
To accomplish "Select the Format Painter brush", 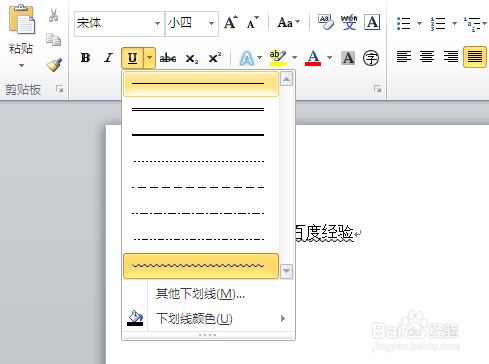I will (54, 65).
